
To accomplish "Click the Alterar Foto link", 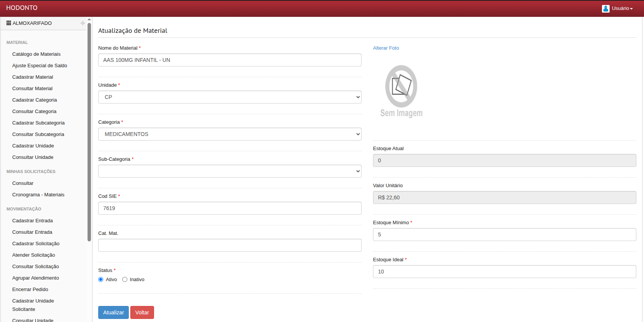I will click(x=386, y=48).
